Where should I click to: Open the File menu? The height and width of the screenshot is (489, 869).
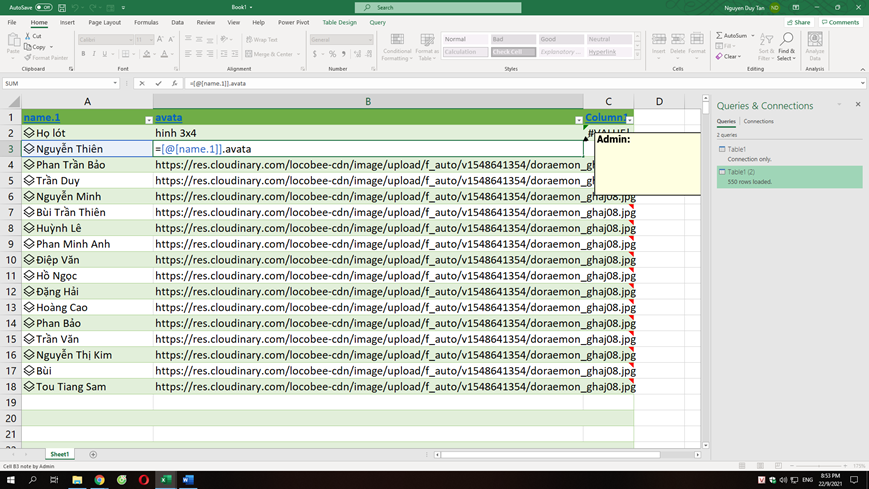point(12,23)
